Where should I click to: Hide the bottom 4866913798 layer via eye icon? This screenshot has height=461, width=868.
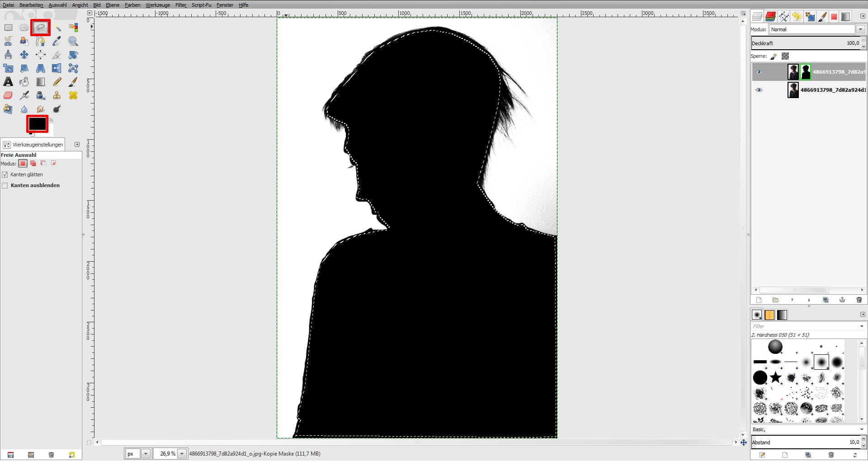[x=759, y=90]
